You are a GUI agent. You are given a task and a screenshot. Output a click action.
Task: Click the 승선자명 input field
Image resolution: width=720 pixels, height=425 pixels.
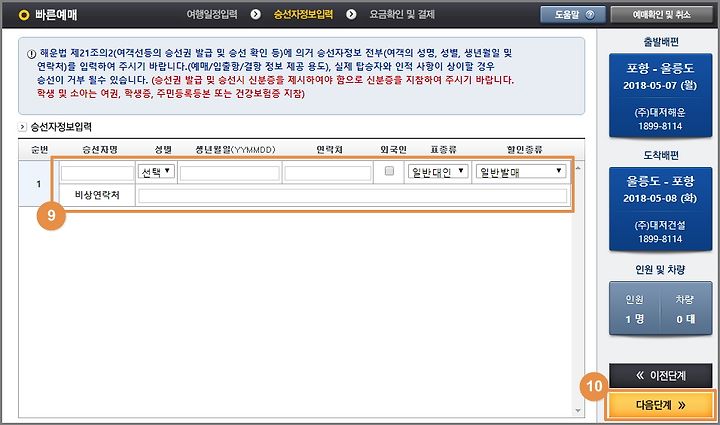pyautogui.click(x=97, y=173)
